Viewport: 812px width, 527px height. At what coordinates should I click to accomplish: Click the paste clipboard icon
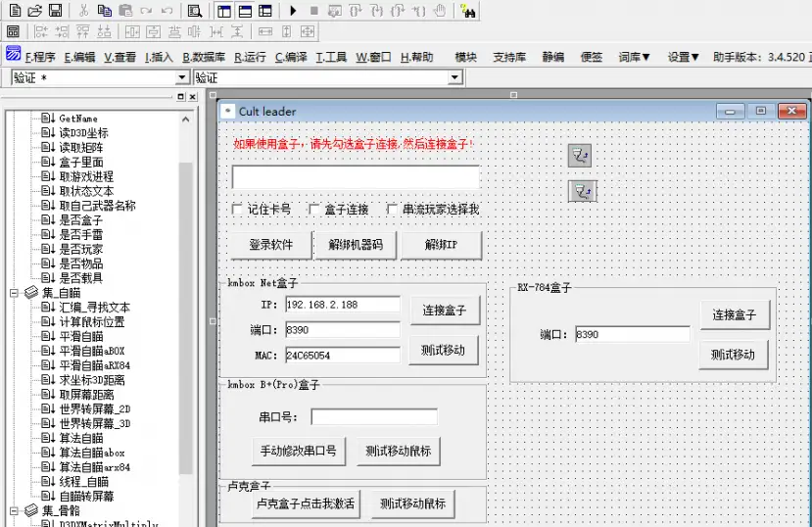[x=125, y=11]
